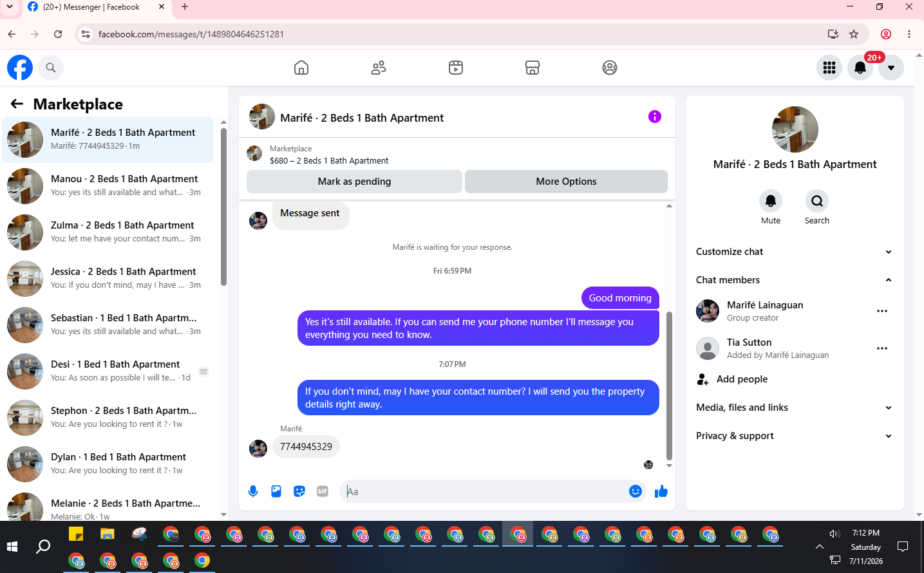The image size is (924, 573).
Task: Click the chat header listing avatar
Action: [262, 117]
